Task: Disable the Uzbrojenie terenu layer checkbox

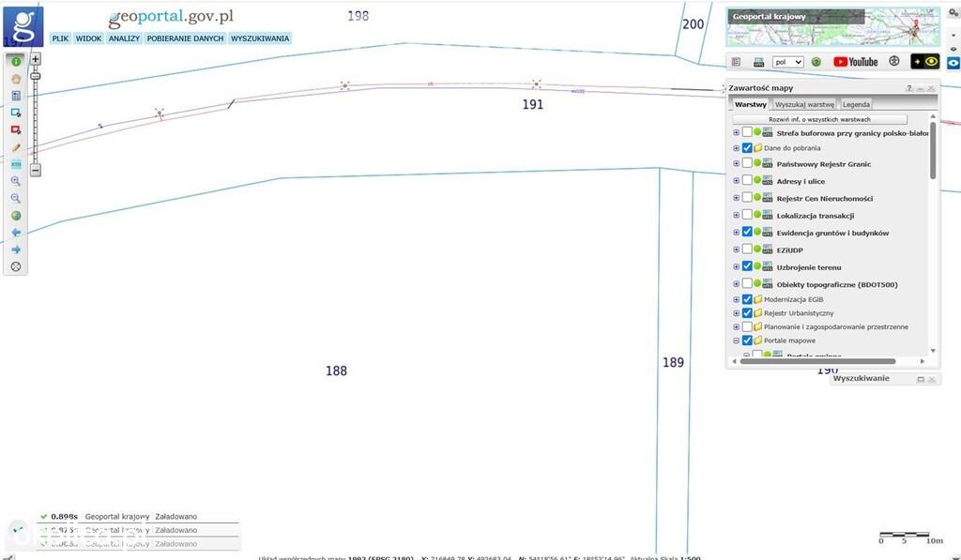Action: pyautogui.click(x=746, y=265)
